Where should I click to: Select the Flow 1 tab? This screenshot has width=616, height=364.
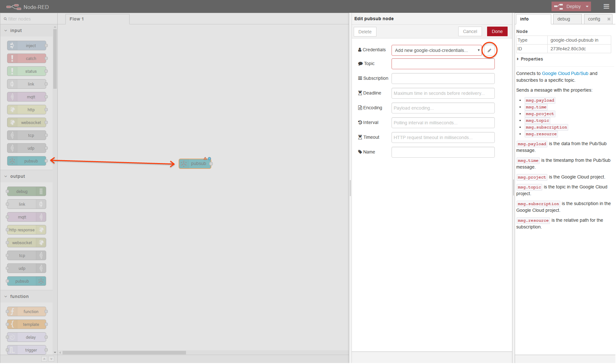click(x=77, y=19)
